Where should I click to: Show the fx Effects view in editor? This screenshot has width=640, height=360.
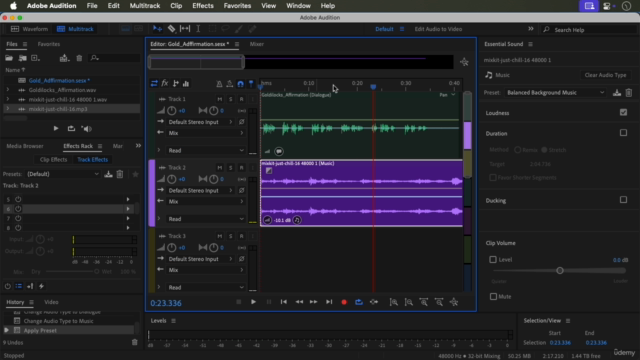pos(165,84)
